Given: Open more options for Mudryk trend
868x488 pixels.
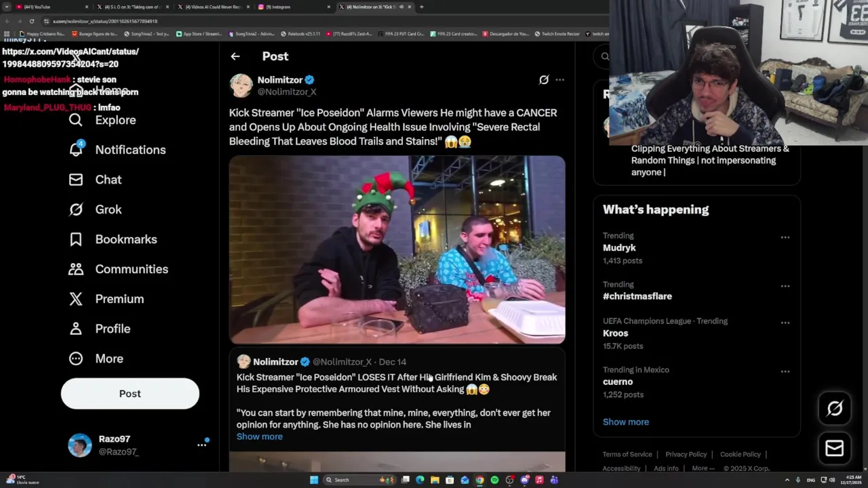Looking at the screenshot, I should (785, 237).
